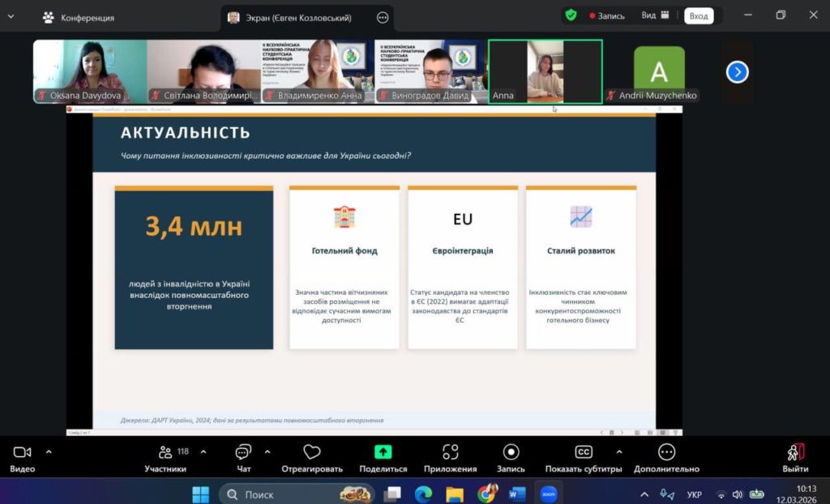Open the Приложения apps icon

450,452
